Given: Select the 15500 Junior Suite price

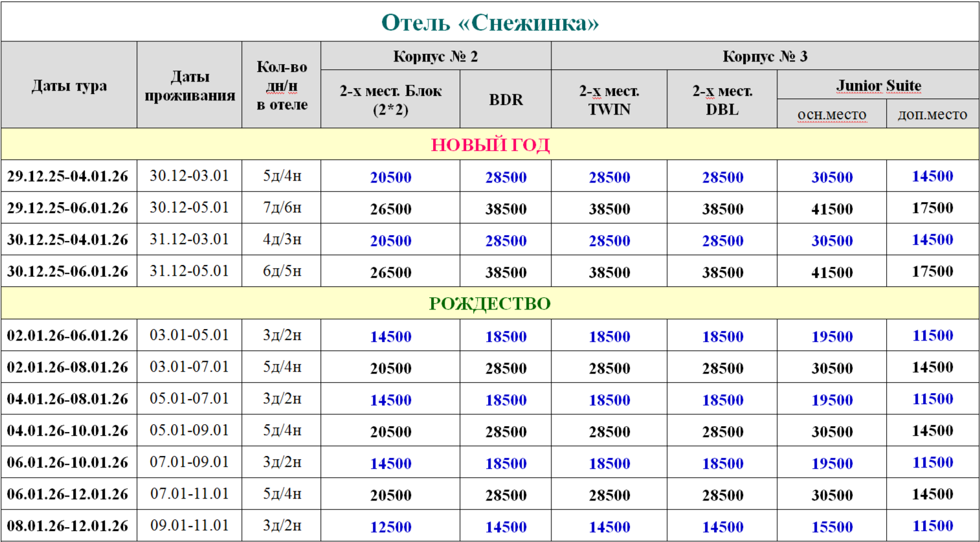Looking at the screenshot, I should click(x=832, y=527).
